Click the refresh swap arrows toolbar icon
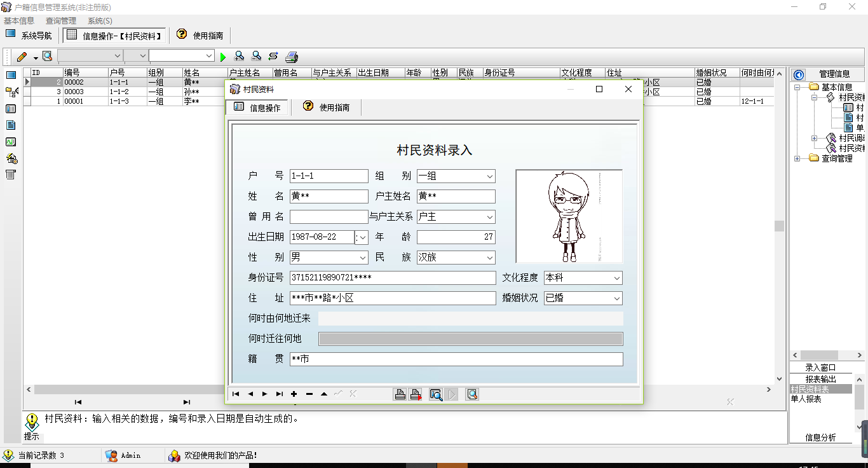Viewport: 868px width, 468px height. [x=273, y=56]
